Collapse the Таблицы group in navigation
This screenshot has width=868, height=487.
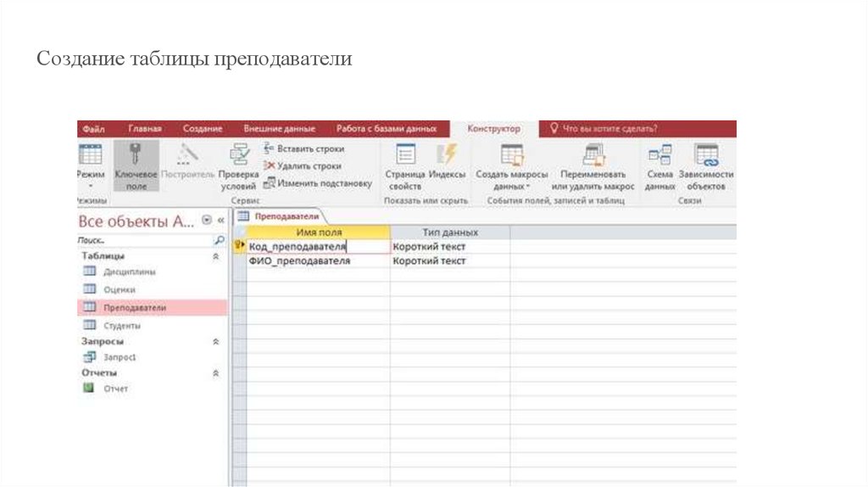click(215, 256)
